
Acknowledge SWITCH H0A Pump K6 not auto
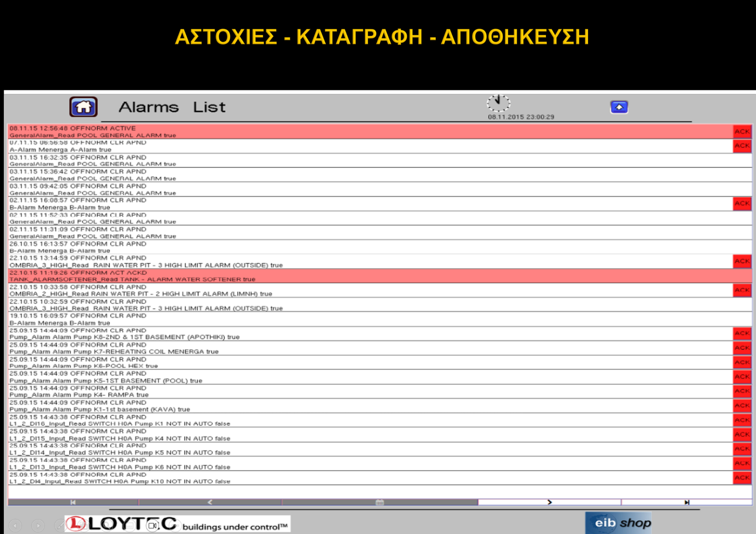point(742,464)
